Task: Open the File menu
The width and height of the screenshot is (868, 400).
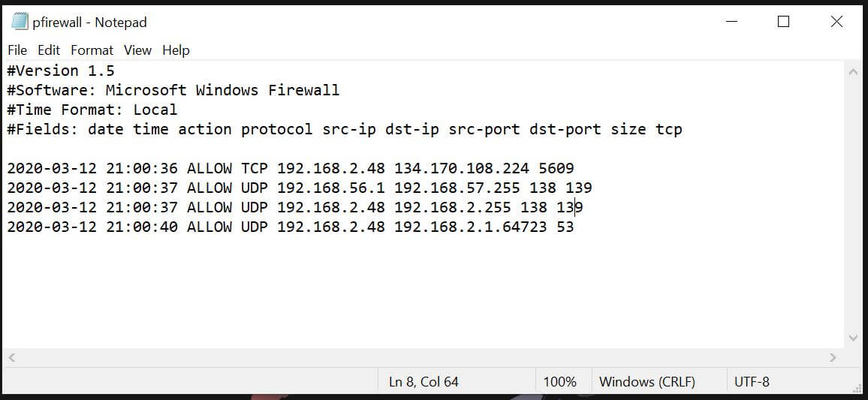Action: tap(17, 50)
